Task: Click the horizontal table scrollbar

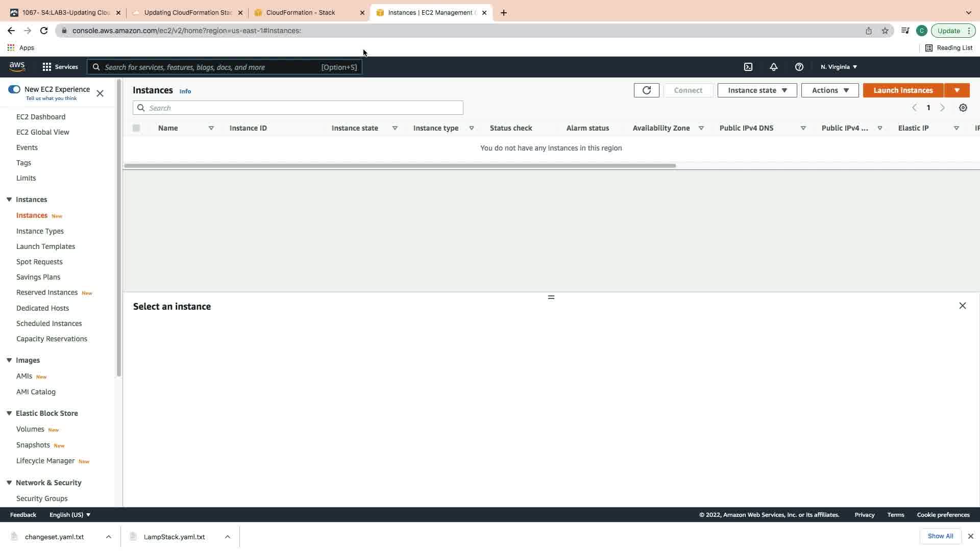Action: [x=400, y=166]
